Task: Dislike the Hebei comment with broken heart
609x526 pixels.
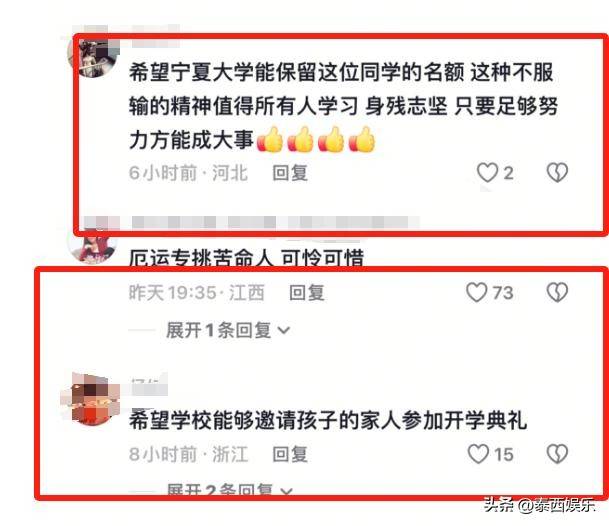Action: point(557,172)
